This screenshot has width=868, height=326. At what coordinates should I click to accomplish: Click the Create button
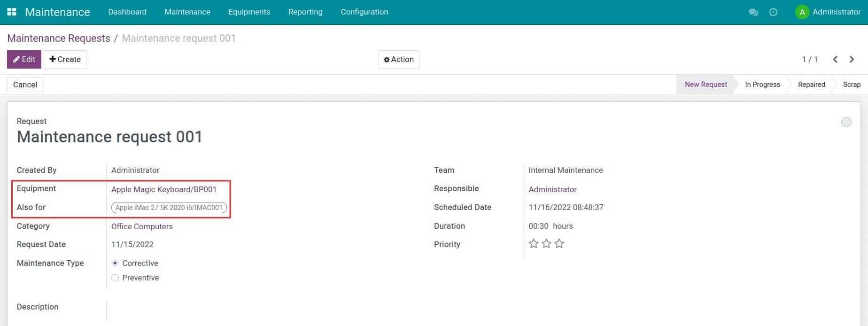[65, 59]
